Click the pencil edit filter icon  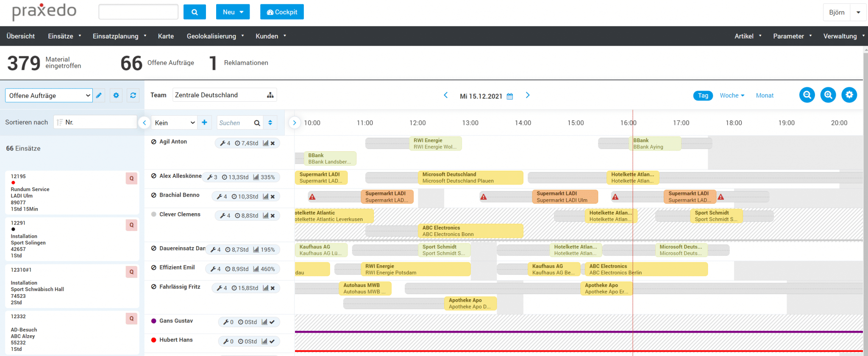pyautogui.click(x=99, y=95)
